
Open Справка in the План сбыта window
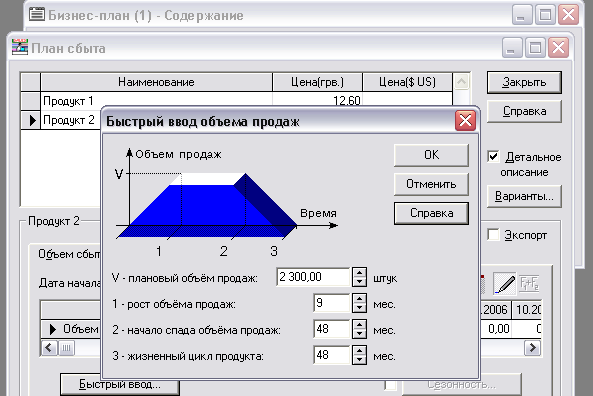pos(524,112)
